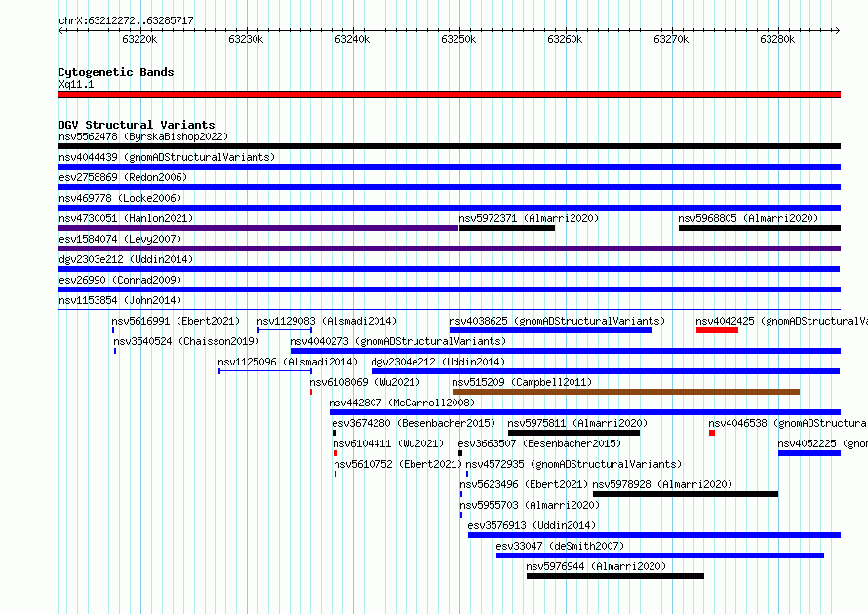Image resolution: width=868 pixels, height=614 pixels.
Task: Click the red bar under nsv4042425
Action: point(717,330)
